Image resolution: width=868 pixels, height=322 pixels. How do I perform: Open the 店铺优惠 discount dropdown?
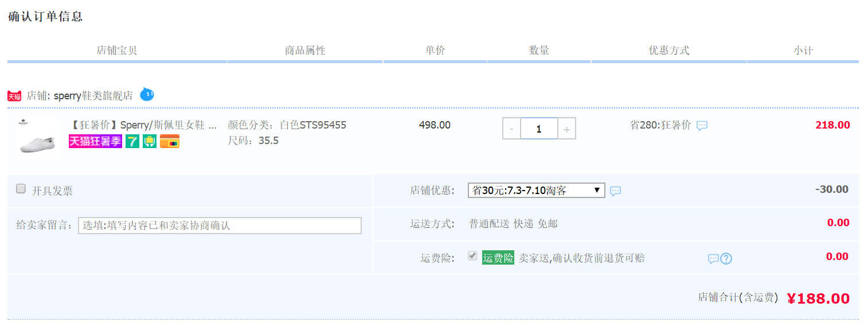537,191
